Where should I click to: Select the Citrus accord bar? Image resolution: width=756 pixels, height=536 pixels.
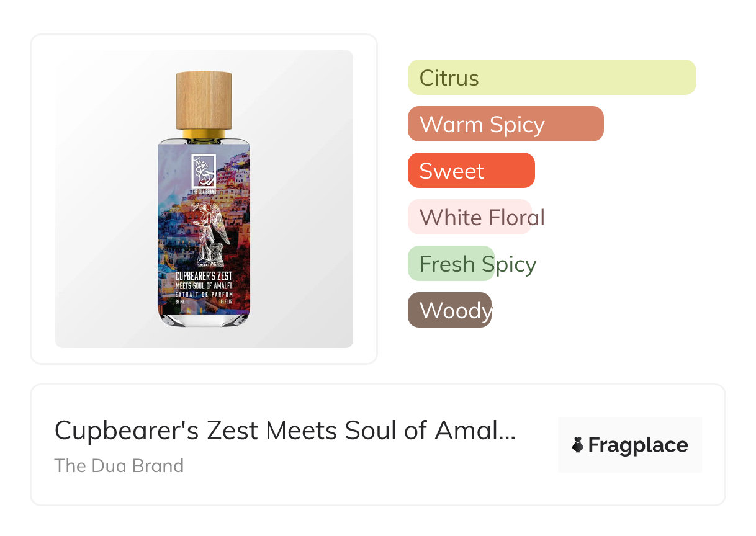(x=551, y=78)
